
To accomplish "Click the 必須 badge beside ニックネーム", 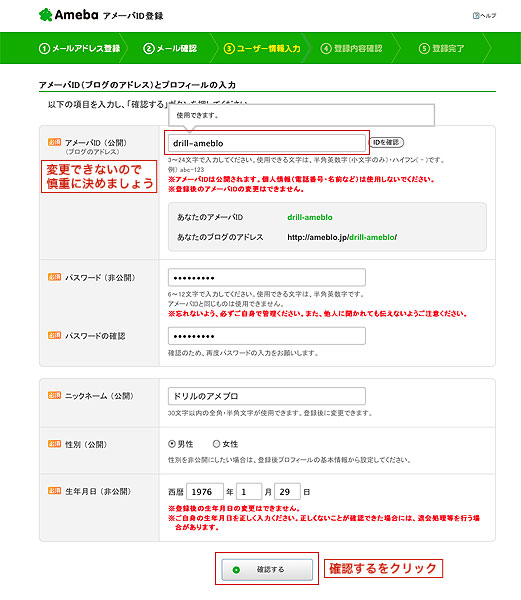I will coord(54,395).
